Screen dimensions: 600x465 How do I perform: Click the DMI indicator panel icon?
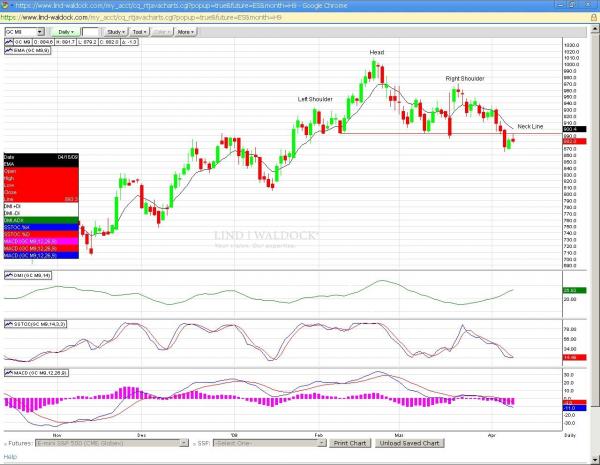pos(7,274)
